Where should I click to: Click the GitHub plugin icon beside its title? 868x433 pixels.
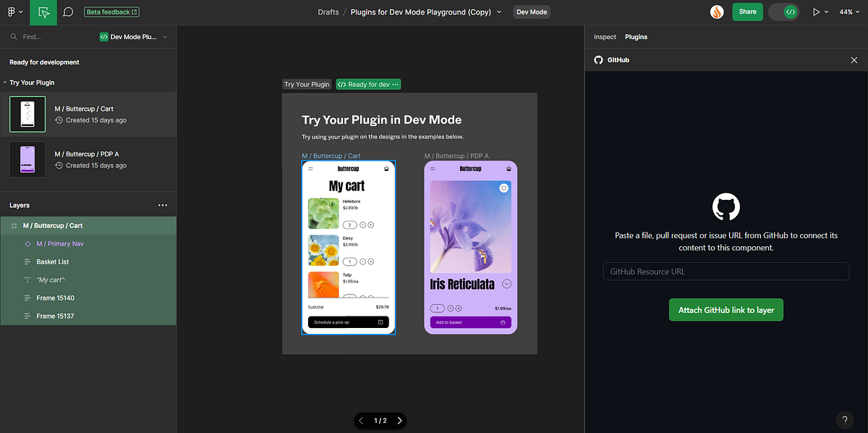598,59
